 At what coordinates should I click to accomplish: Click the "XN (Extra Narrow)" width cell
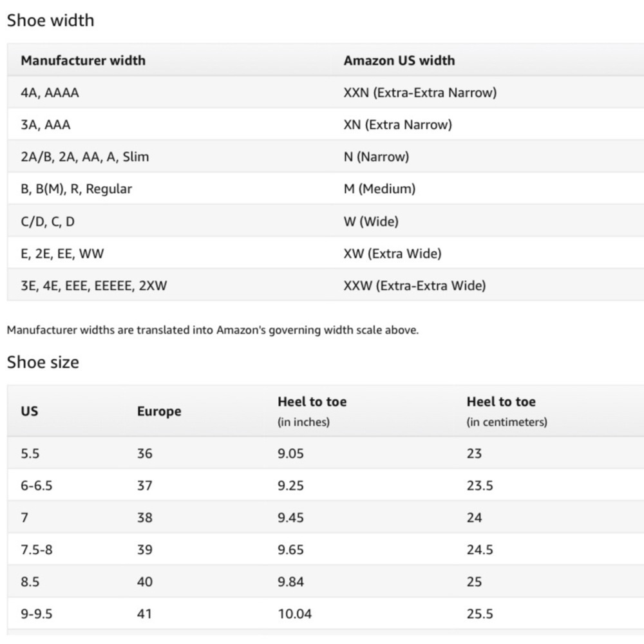pyautogui.click(x=397, y=125)
